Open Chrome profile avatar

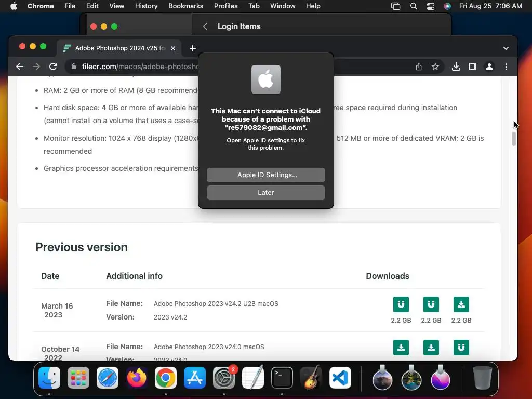pyautogui.click(x=489, y=66)
